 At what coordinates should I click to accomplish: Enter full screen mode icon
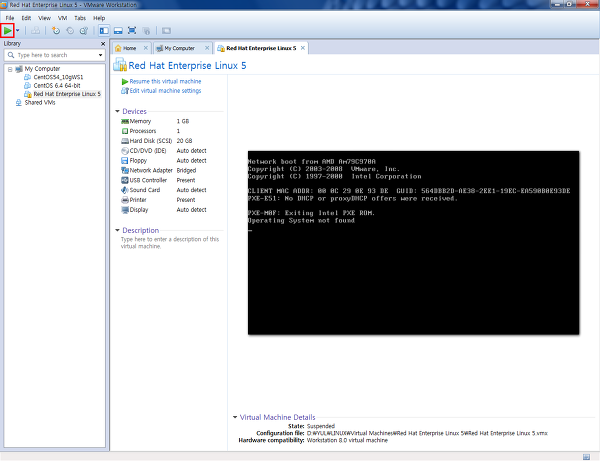pos(132,31)
